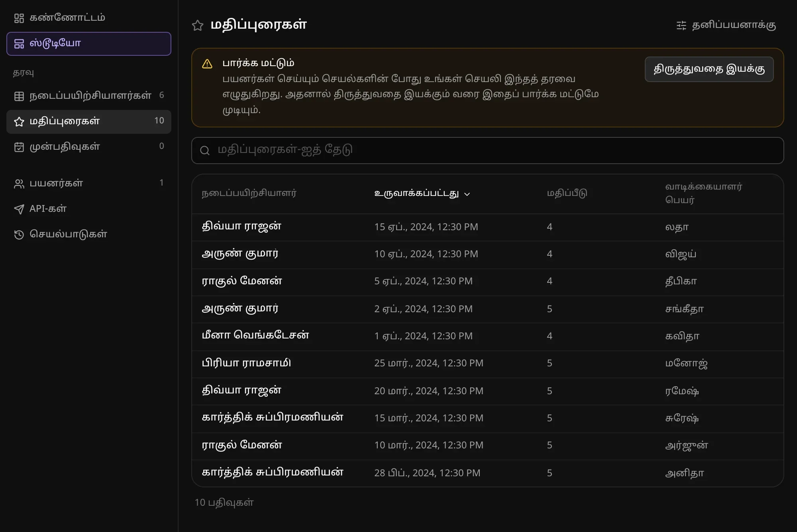797x532 pixels.
Task: Open the பயனர்கள் page
Action: [89, 184]
